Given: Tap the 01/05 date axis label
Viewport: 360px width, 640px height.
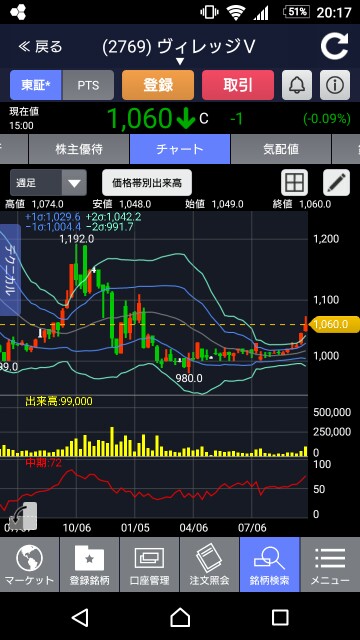Looking at the screenshot, I should tap(135, 527).
